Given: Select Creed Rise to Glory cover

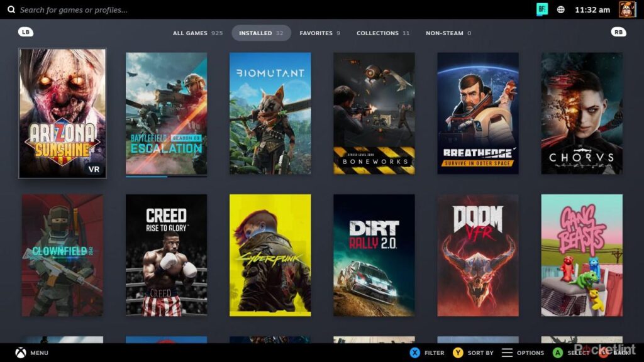Looking at the screenshot, I should [166, 255].
